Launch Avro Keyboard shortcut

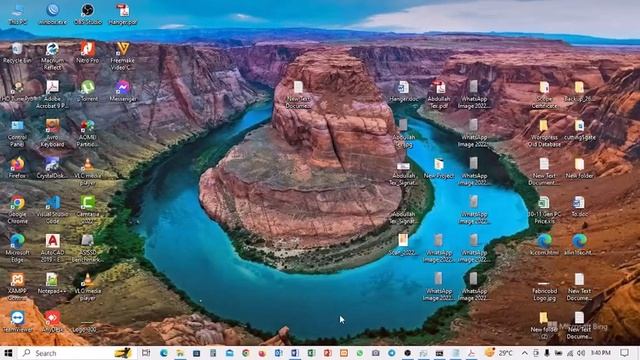pyautogui.click(x=52, y=133)
